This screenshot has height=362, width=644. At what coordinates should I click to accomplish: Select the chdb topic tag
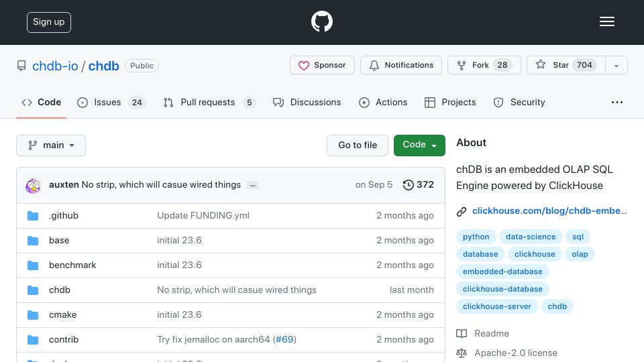[x=557, y=306]
